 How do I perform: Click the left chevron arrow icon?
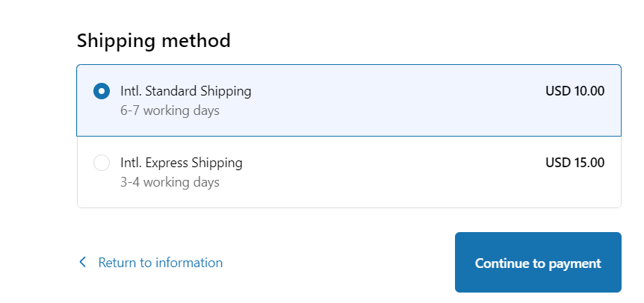[83, 263]
